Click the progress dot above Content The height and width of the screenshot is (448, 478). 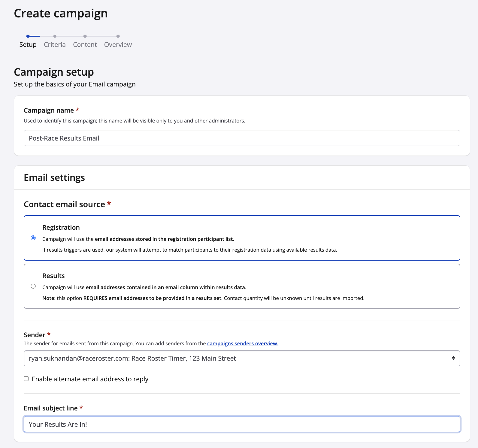pyautogui.click(x=85, y=36)
